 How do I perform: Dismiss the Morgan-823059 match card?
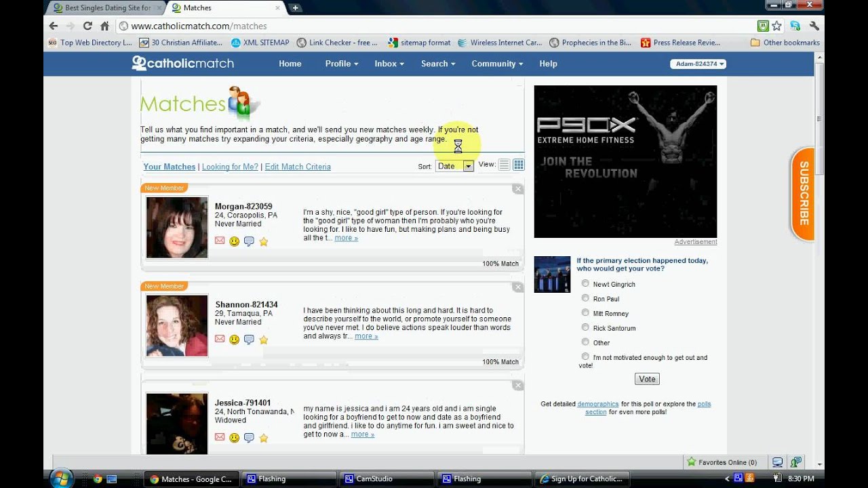tap(518, 189)
